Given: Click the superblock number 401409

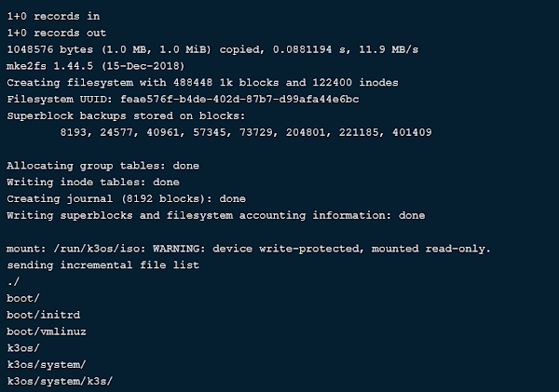Looking at the screenshot, I should click(x=412, y=132).
